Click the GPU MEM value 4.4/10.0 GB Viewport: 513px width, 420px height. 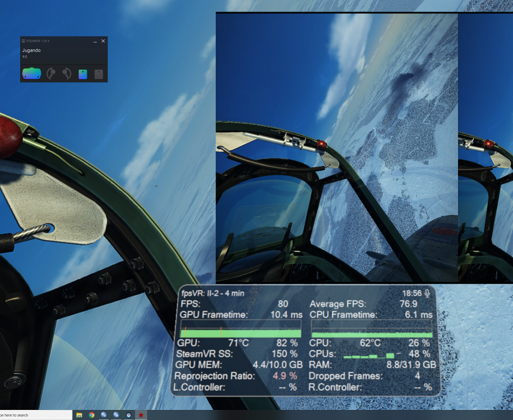[x=278, y=365]
